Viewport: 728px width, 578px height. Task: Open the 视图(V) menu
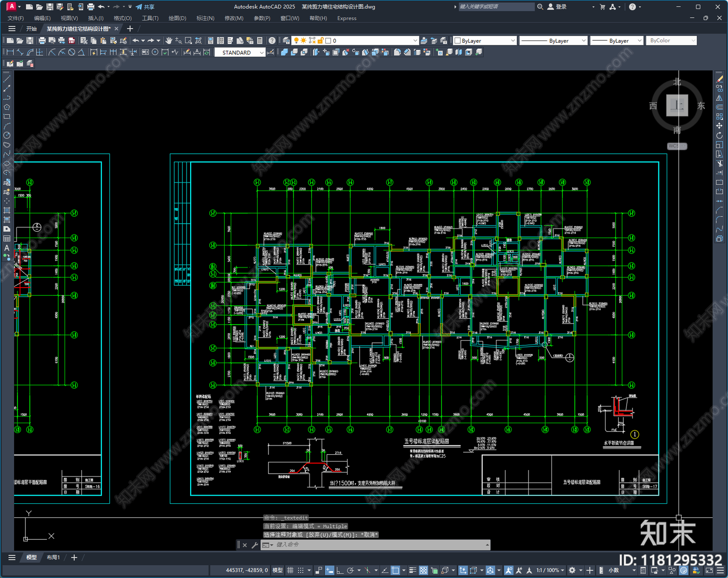[69, 18]
